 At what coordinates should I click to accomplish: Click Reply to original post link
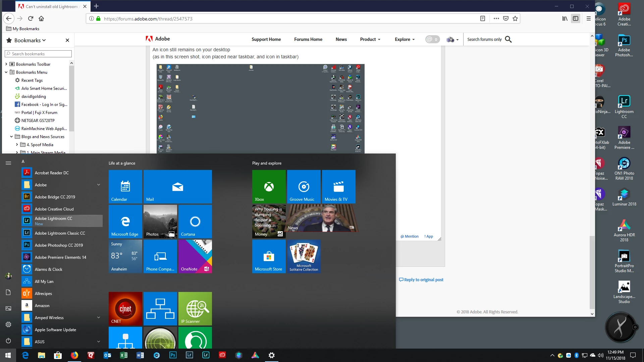(x=423, y=280)
